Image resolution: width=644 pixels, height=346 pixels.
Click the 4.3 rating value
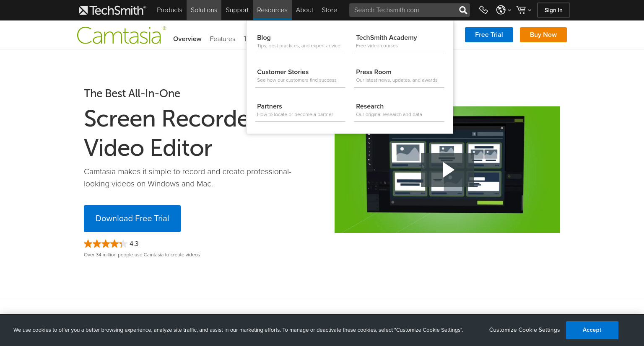(134, 244)
